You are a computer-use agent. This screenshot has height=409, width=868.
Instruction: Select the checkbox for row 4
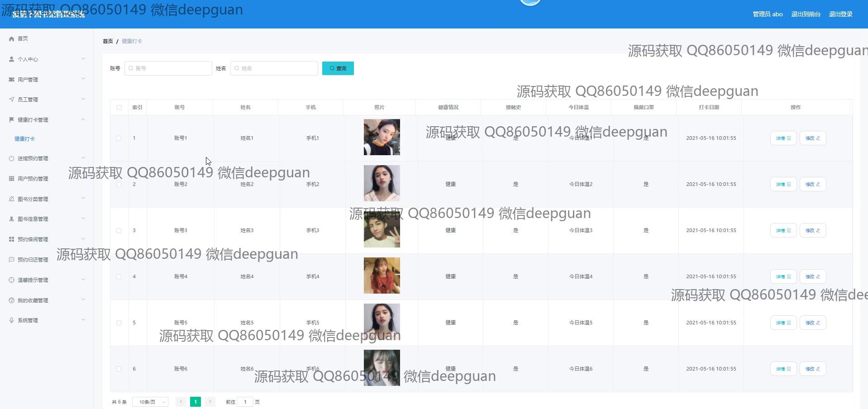(x=119, y=277)
